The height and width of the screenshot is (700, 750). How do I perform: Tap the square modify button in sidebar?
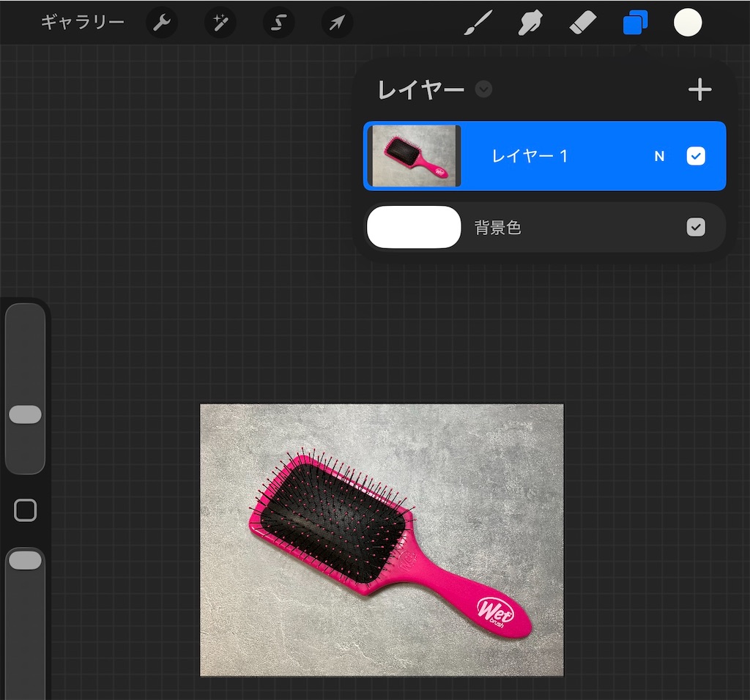(x=26, y=510)
